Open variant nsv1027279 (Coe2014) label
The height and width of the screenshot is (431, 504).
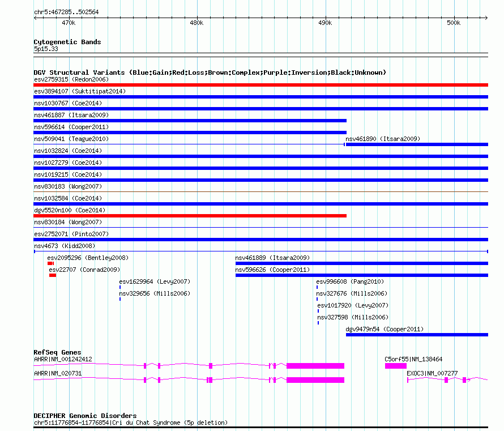pyautogui.click(x=68, y=163)
